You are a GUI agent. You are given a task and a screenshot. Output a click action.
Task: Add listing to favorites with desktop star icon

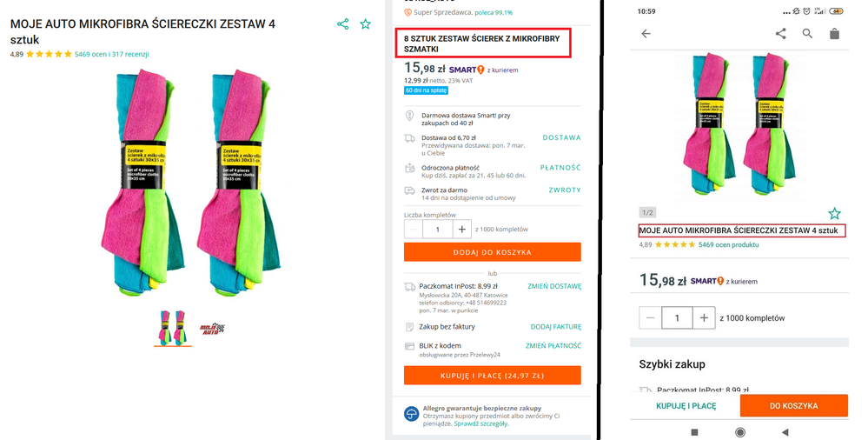pyautogui.click(x=366, y=24)
